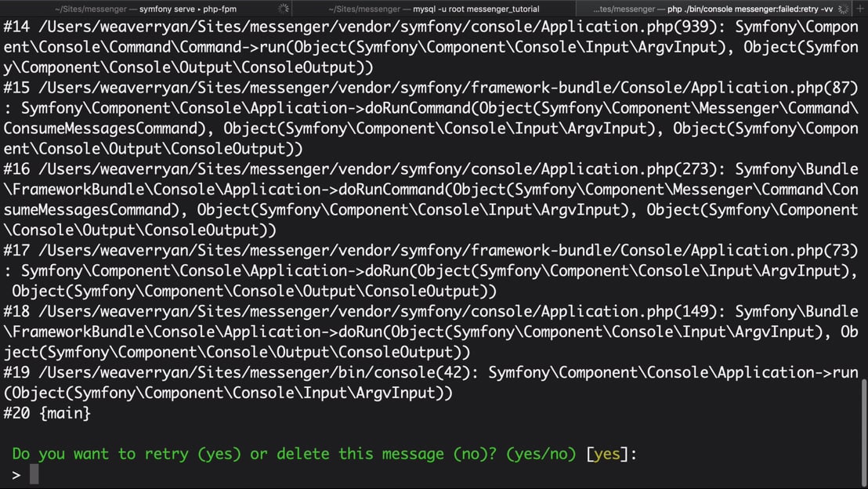The width and height of the screenshot is (868, 489).
Task: Click the (yes/no) options text in prompt
Action: [541, 454]
